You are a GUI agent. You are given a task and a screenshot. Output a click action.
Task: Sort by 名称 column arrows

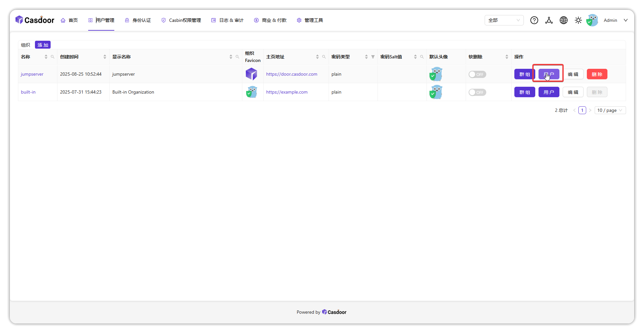coord(46,57)
